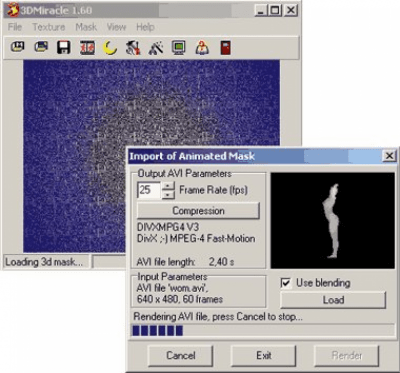
Task: Decrease frame rate with down arrow
Action: 169,195
